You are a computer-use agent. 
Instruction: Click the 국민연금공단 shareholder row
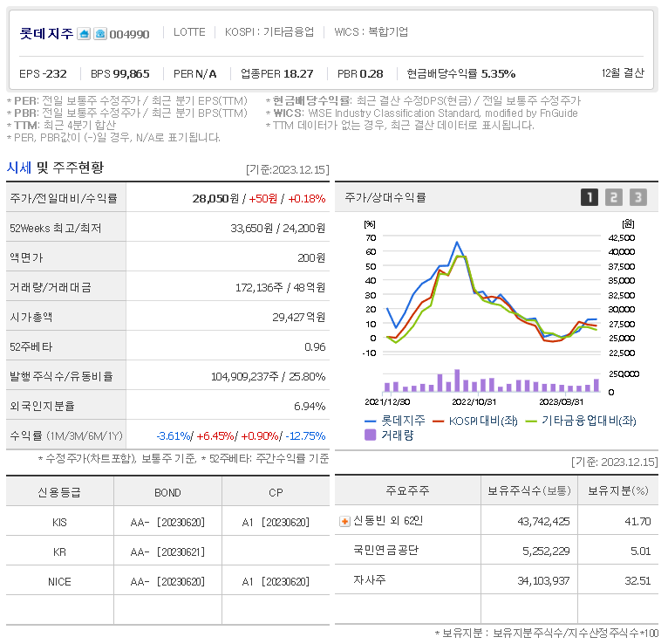(496, 551)
